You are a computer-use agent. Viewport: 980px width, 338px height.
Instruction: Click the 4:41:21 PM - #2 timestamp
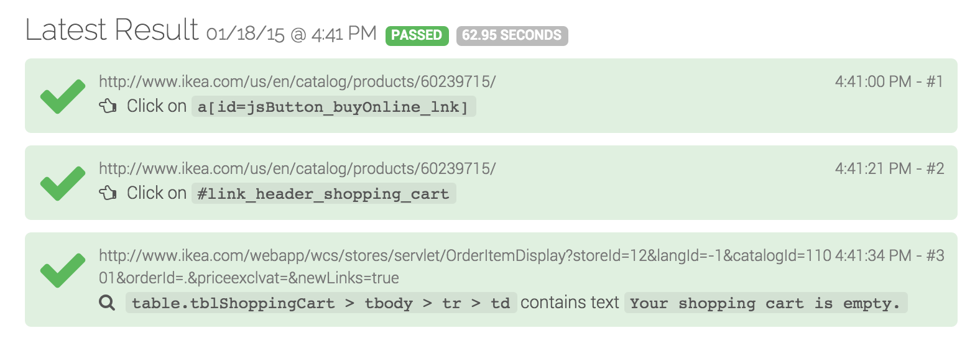(889, 168)
